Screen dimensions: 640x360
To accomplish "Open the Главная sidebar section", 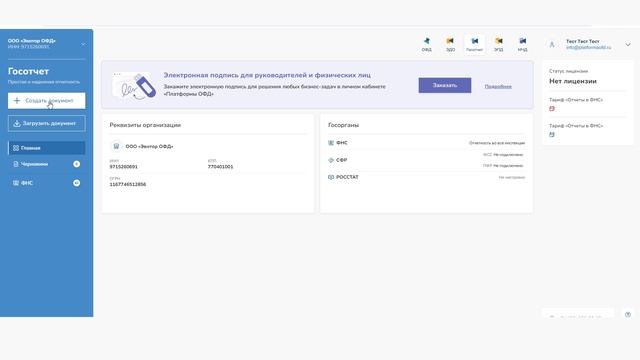I will 47,148.
